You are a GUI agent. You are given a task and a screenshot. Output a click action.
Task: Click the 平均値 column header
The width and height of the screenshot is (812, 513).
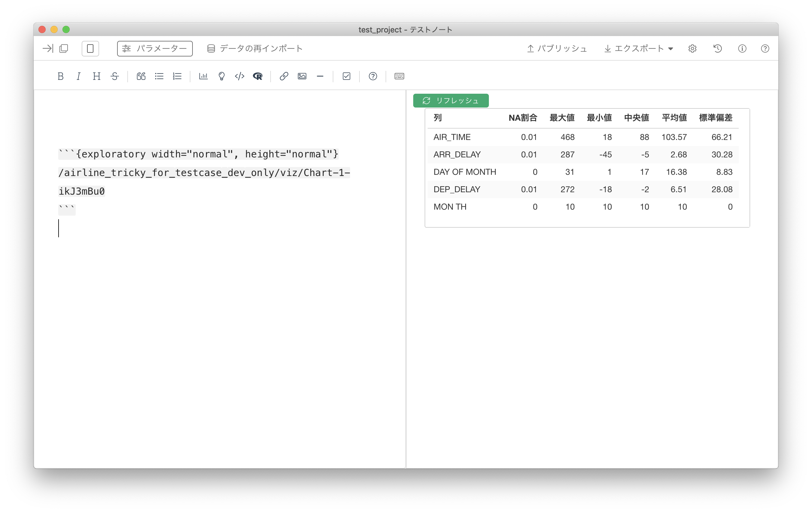[674, 118]
